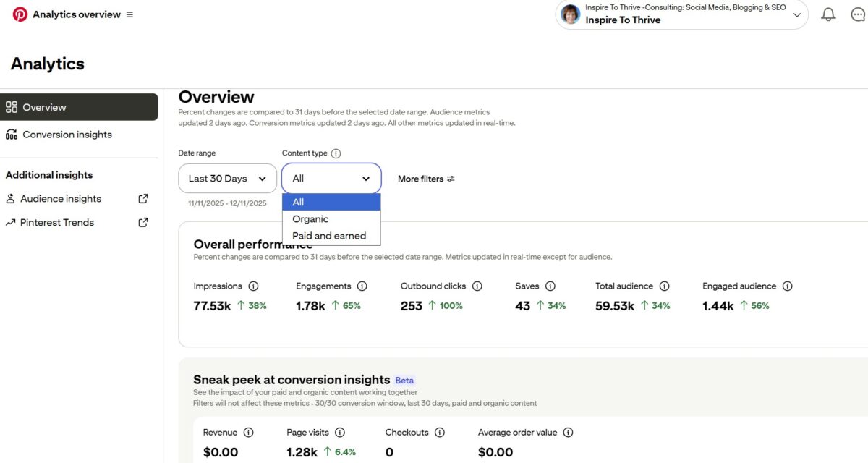Viewport: 868px width, 463px height.
Task: Open Audience insights external link icon
Action: (x=143, y=198)
